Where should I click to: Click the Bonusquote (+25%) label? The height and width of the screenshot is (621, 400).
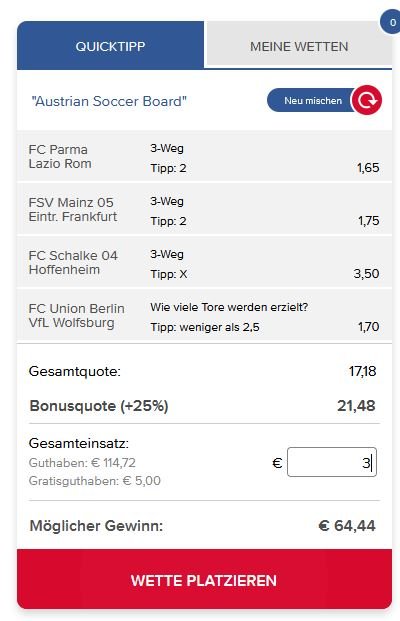tap(99, 406)
